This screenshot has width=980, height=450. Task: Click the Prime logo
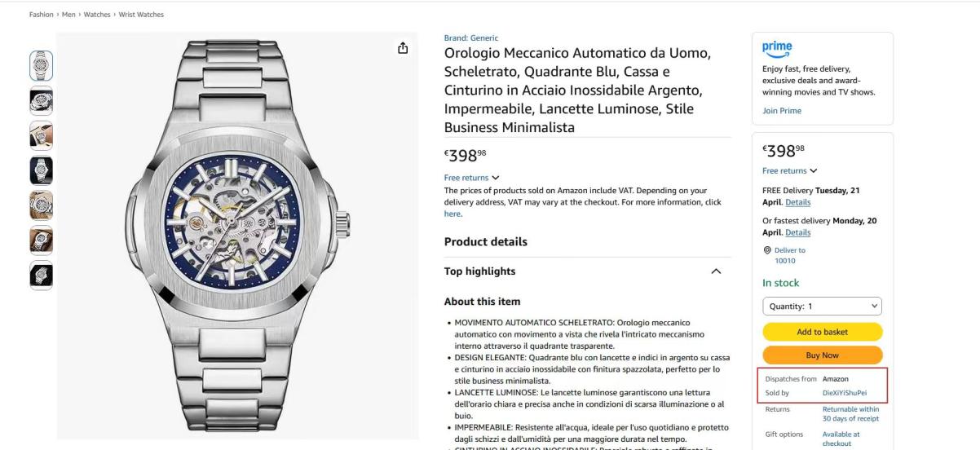pyautogui.click(x=777, y=49)
